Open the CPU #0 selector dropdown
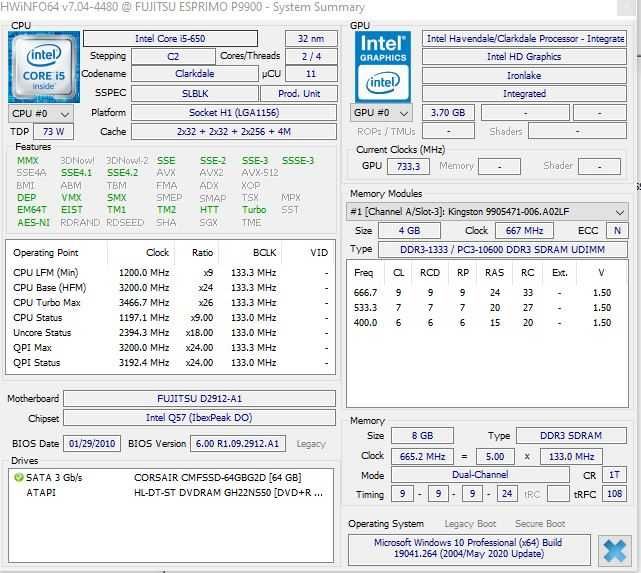Viewport: 641px width, 573px height. click(x=41, y=114)
